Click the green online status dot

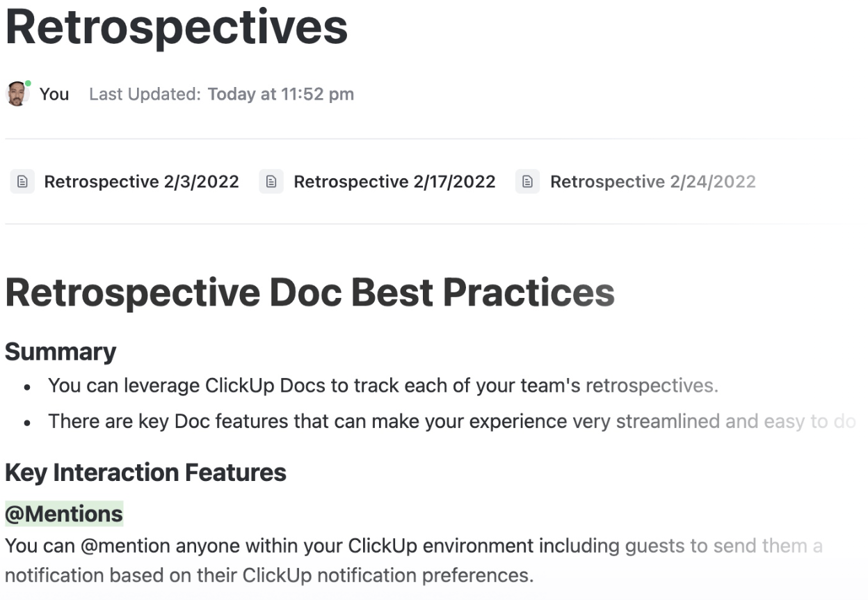tap(28, 84)
